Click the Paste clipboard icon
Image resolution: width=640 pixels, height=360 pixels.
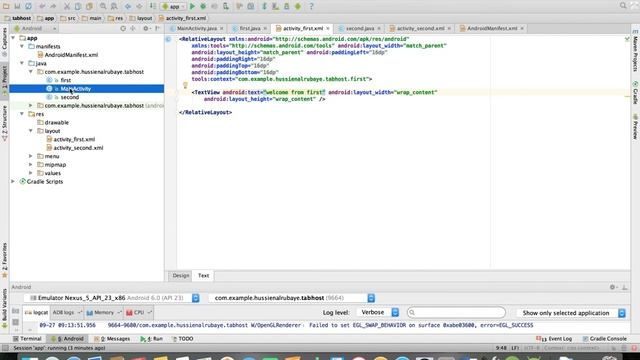[89, 6]
